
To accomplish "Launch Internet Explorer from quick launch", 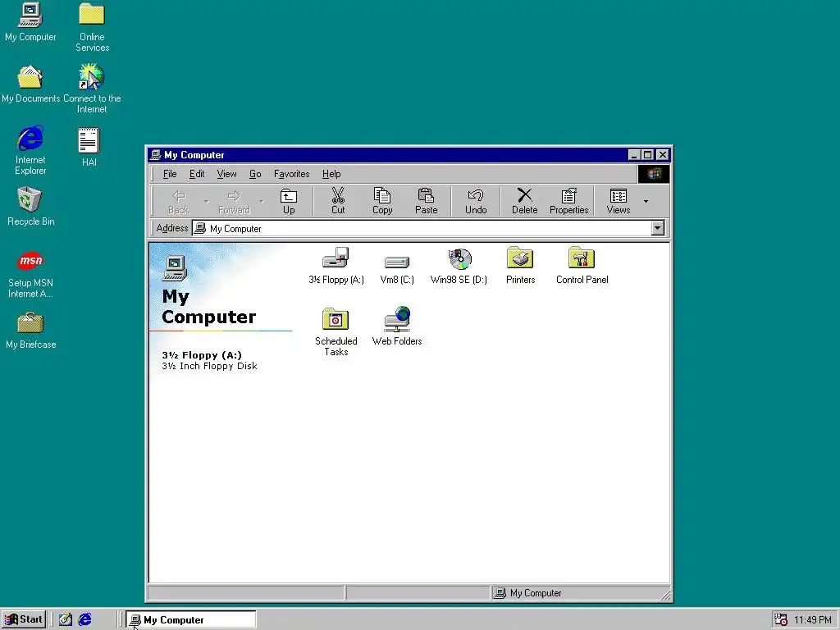I will [x=84, y=619].
